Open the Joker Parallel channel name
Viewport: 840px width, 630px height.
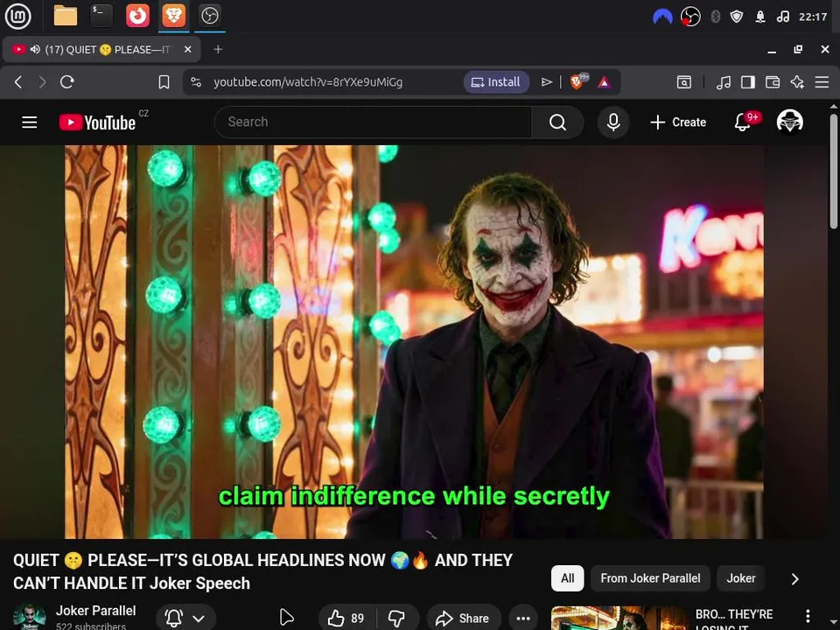point(95,611)
